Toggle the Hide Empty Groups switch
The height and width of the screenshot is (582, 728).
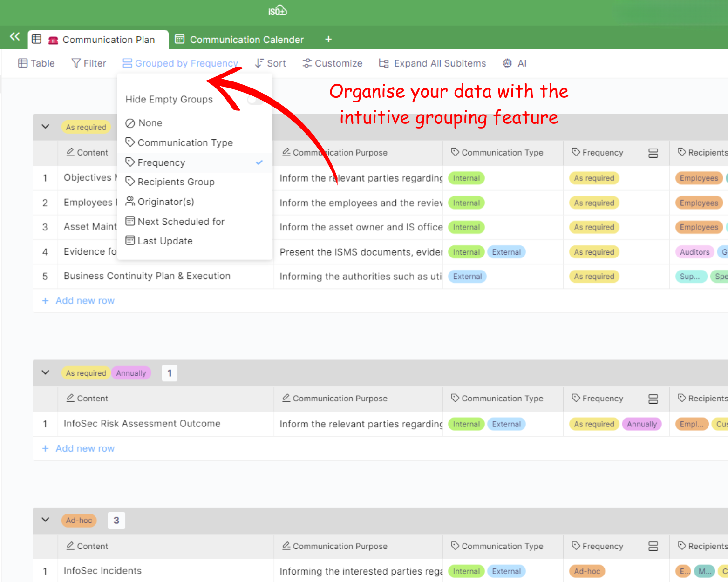click(254, 100)
